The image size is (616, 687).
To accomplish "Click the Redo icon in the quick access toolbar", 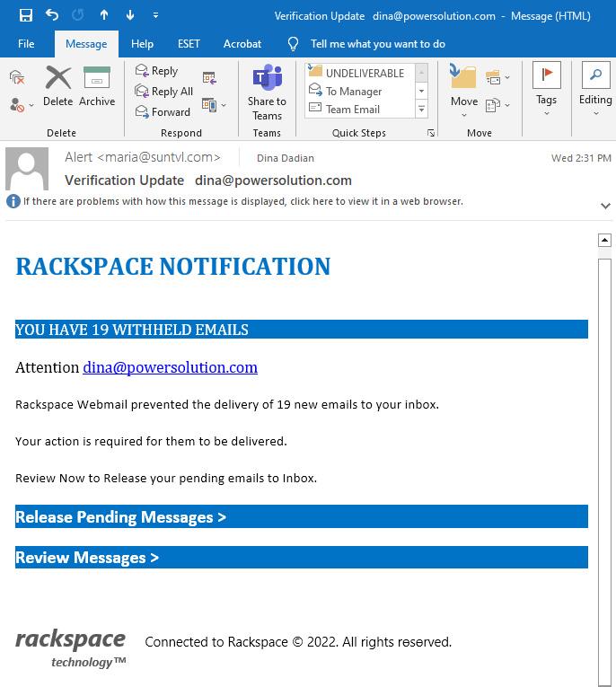I will tap(78, 15).
